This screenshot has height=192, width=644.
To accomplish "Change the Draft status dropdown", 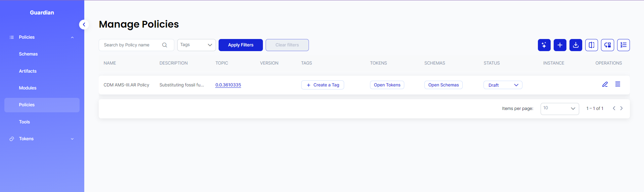I will point(503,85).
